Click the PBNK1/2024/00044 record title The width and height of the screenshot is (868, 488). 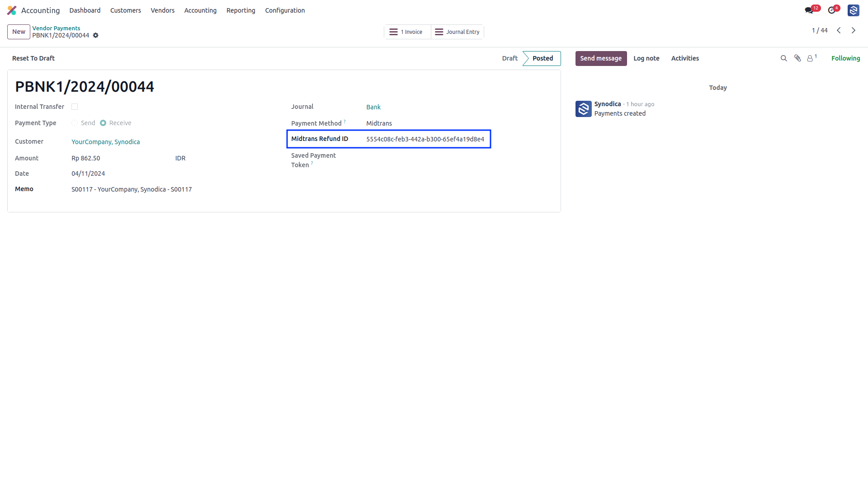[85, 87]
